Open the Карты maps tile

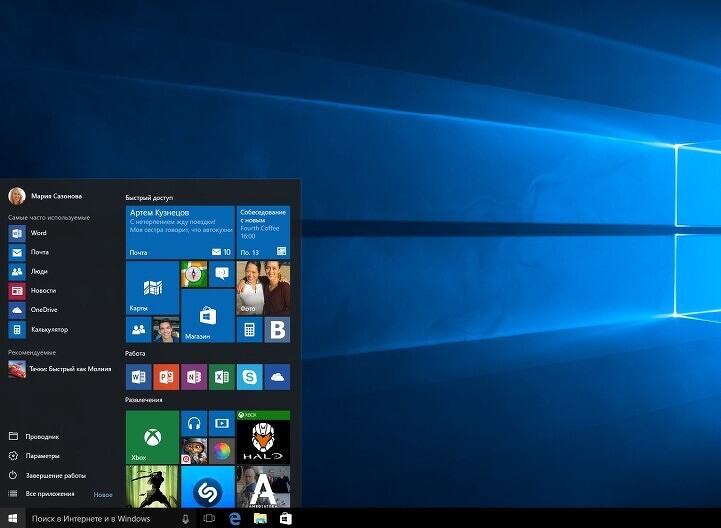(x=152, y=288)
